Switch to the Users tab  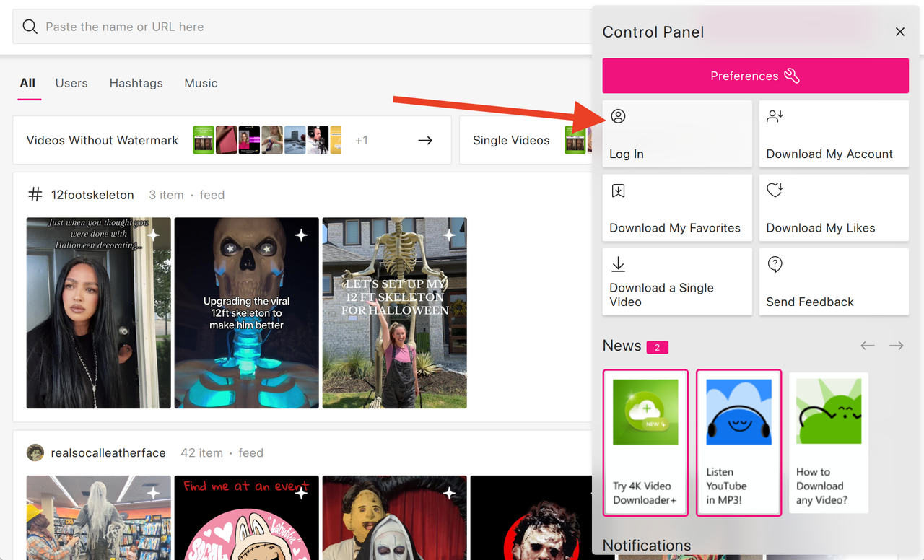(71, 83)
